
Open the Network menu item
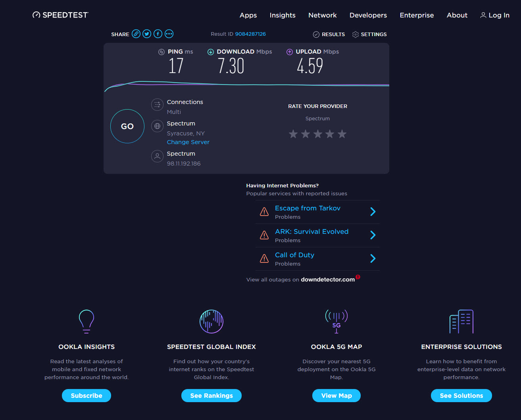[322, 15]
